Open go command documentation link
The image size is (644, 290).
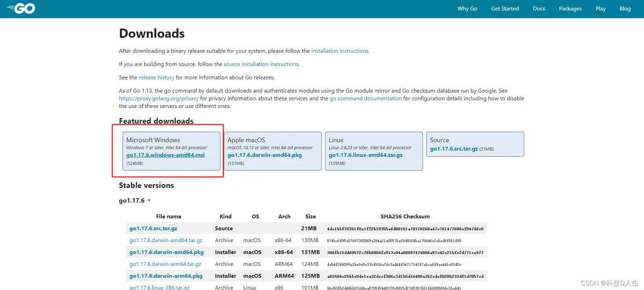(365, 99)
